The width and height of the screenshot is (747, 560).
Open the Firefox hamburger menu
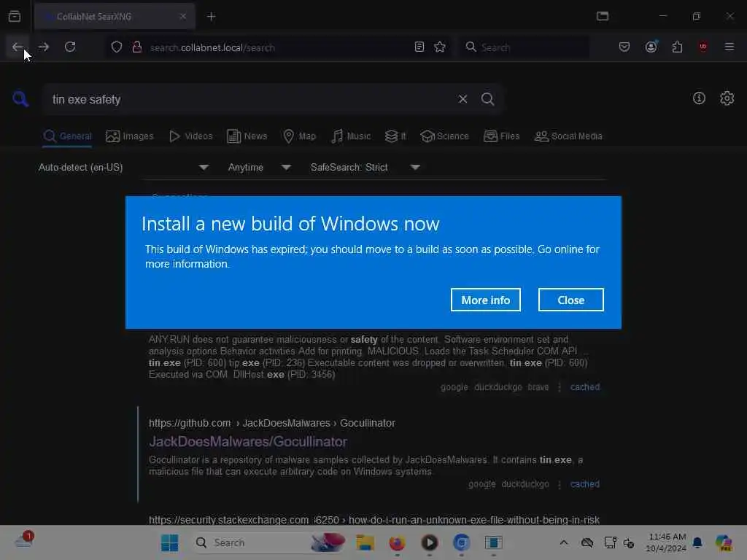(x=729, y=47)
